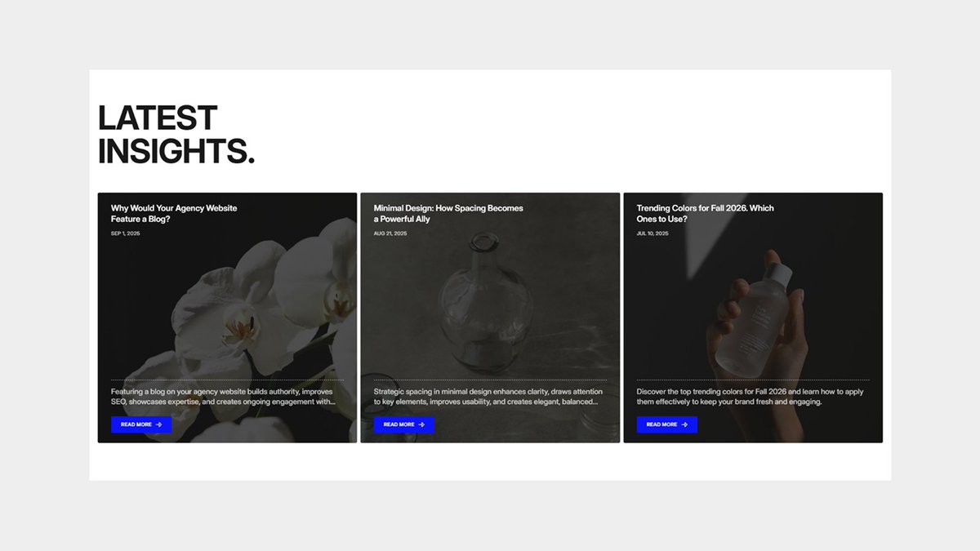Open the 'Trending Colors for Fall 2026' title
The image size is (980, 551).
[706, 213]
